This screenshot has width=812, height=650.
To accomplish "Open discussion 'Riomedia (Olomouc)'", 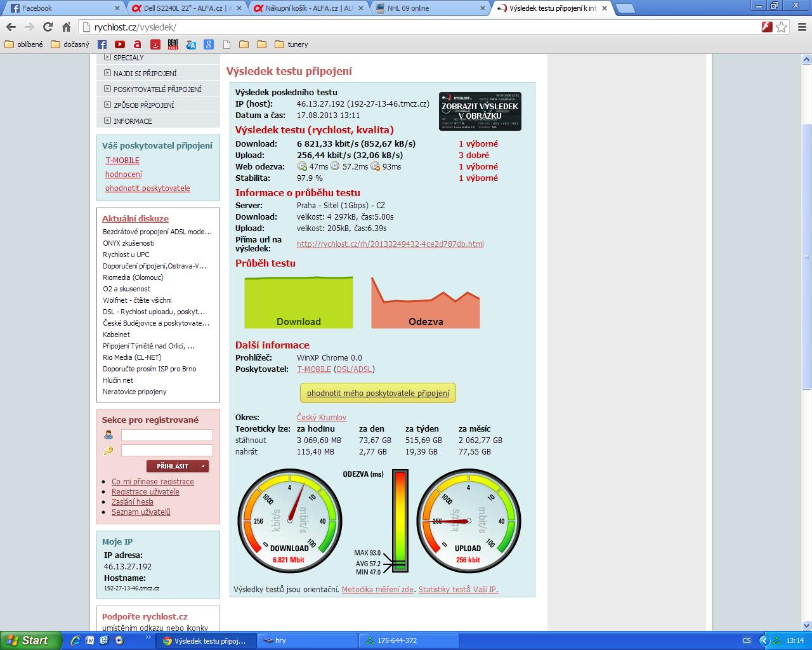I will click(x=133, y=277).
